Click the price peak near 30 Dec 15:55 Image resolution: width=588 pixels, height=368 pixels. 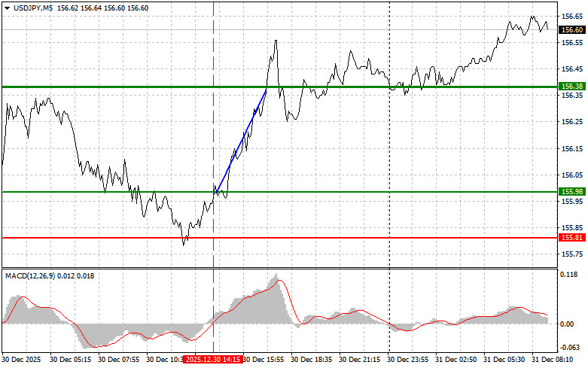[x=276, y=41]
